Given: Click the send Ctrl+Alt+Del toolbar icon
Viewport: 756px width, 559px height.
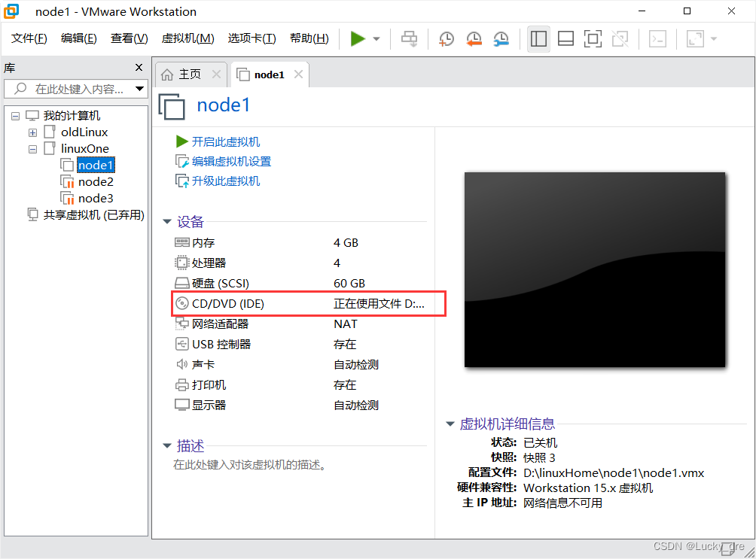Looking at the screenshot, I should pos(410,38).
